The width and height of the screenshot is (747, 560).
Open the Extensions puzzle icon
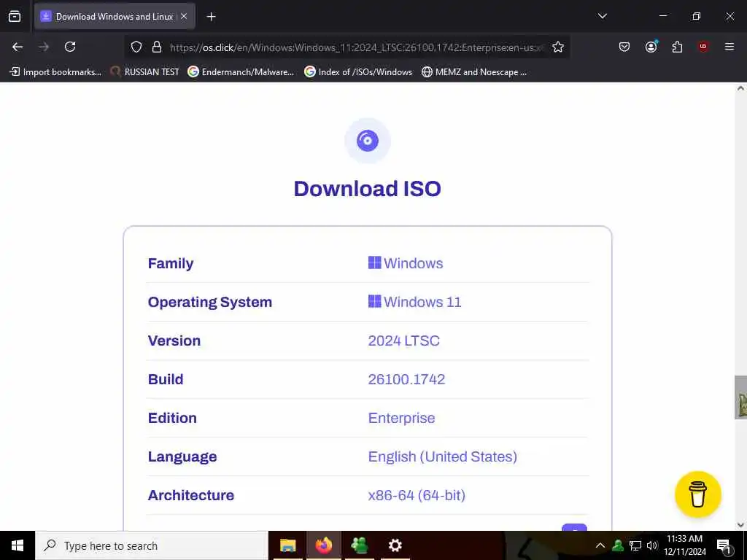click(677, 47)
